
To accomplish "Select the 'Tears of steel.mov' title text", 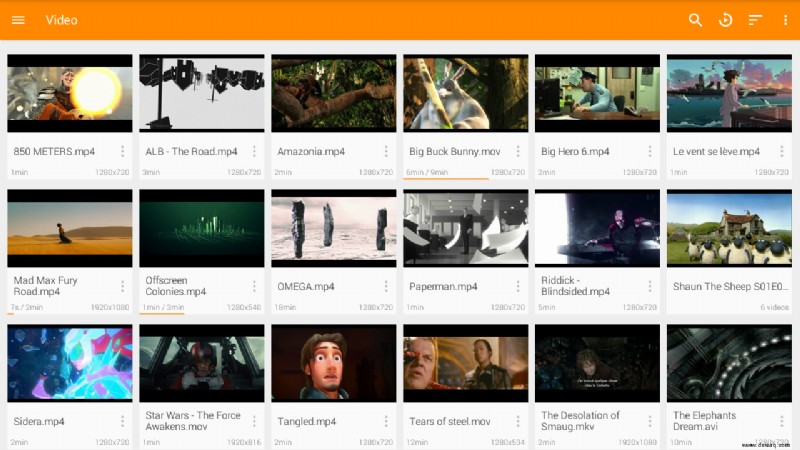I will point(449,421).
